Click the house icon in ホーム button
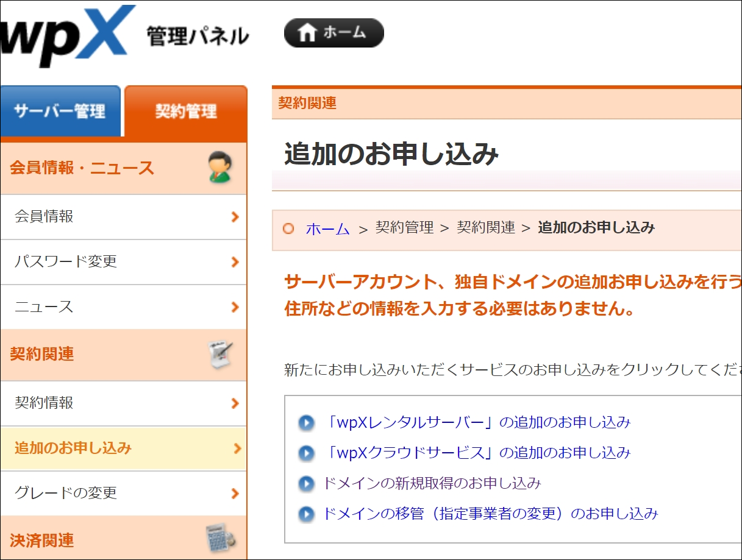 (308, 33)
